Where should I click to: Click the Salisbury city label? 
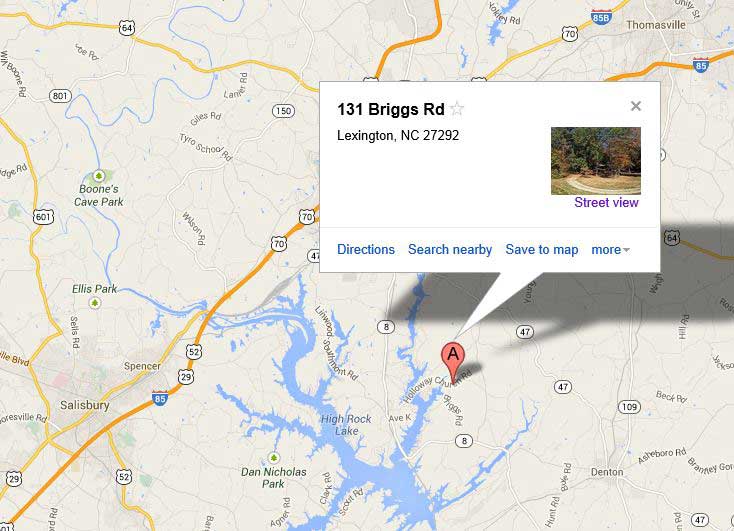pos(85,405)
